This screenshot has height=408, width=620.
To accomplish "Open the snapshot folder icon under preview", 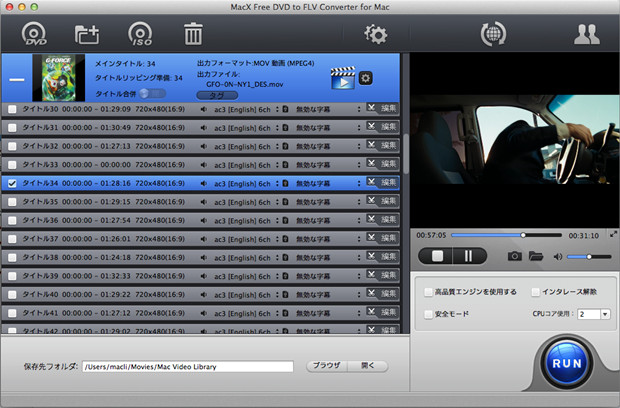I will tap(536, 256).
